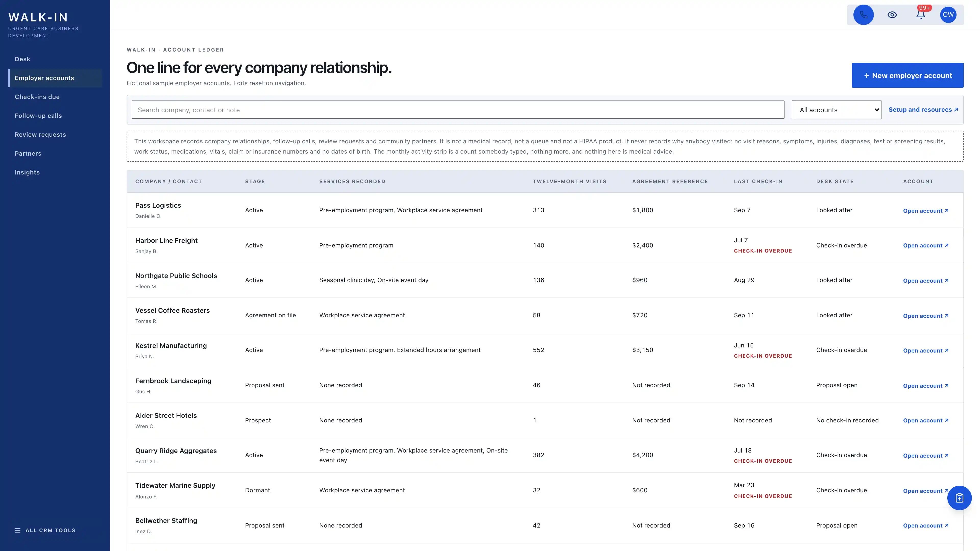Open account for Kestrel Manufacturing
Viewport: 980px width, 551px height.
point(926,350)
